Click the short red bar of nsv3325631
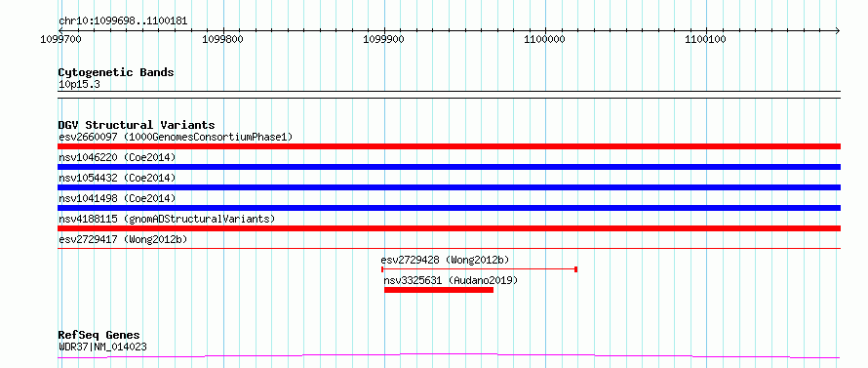This screenshot has width=868, height=368. pyautogui.click(x=439, y=290)
